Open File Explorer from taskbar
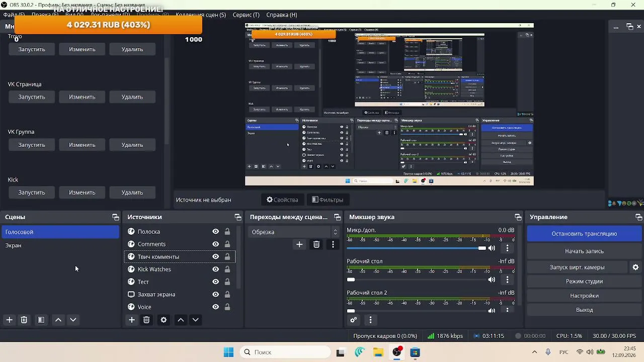Viewport: 644px width, 362px height. 378,352
